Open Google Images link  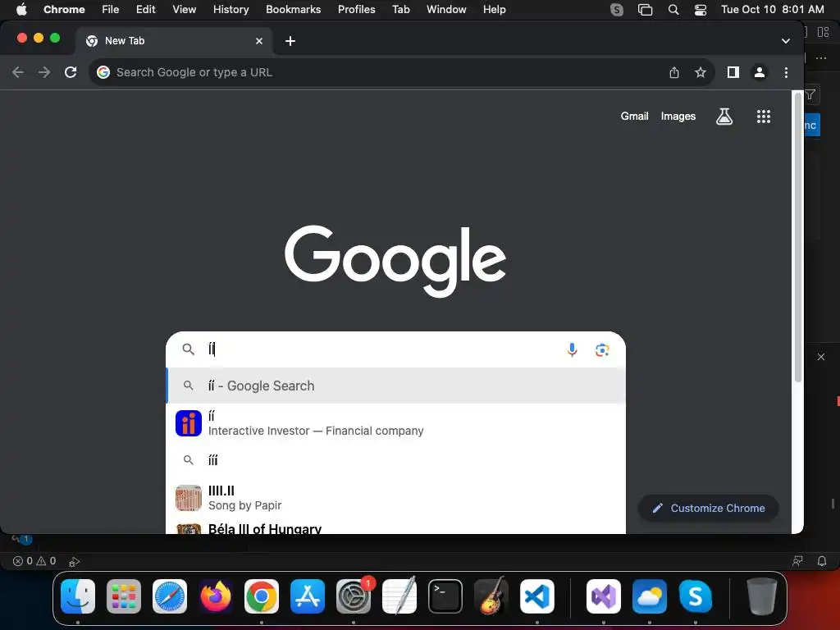point(678,116)
